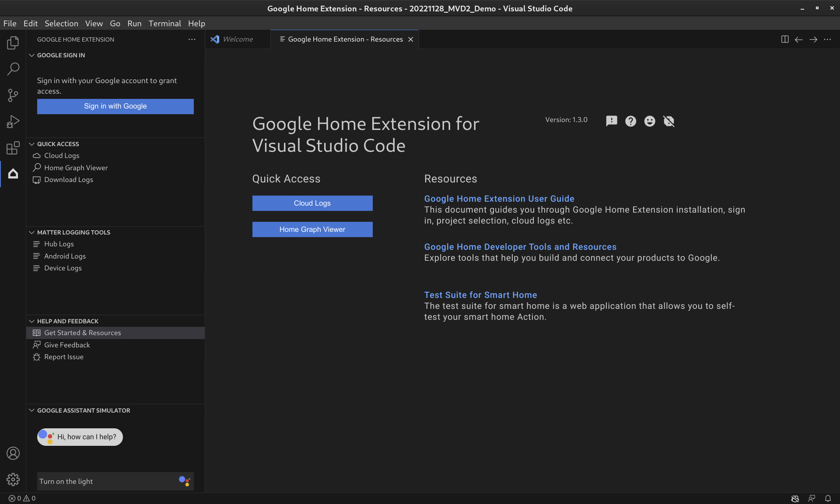This screenshot has height=504, width=840.
Task: Click the Cloud Logs quick access button
Action: coord(312,203)
